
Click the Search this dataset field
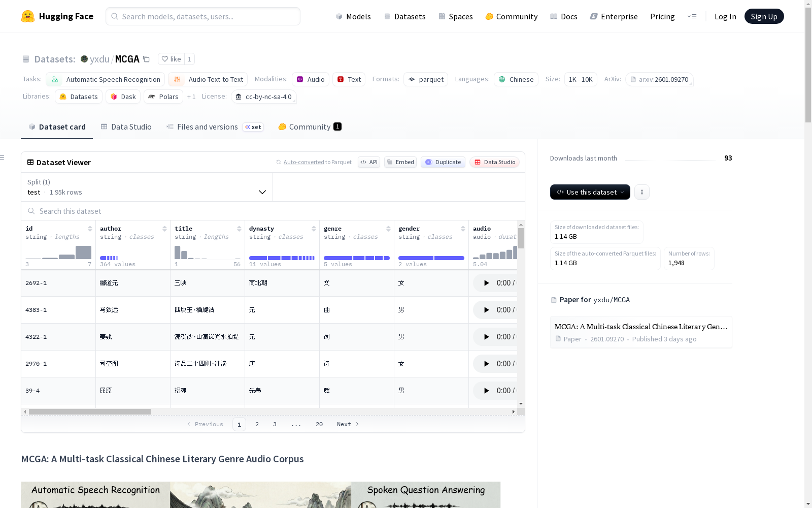click(x=273, y=211)
